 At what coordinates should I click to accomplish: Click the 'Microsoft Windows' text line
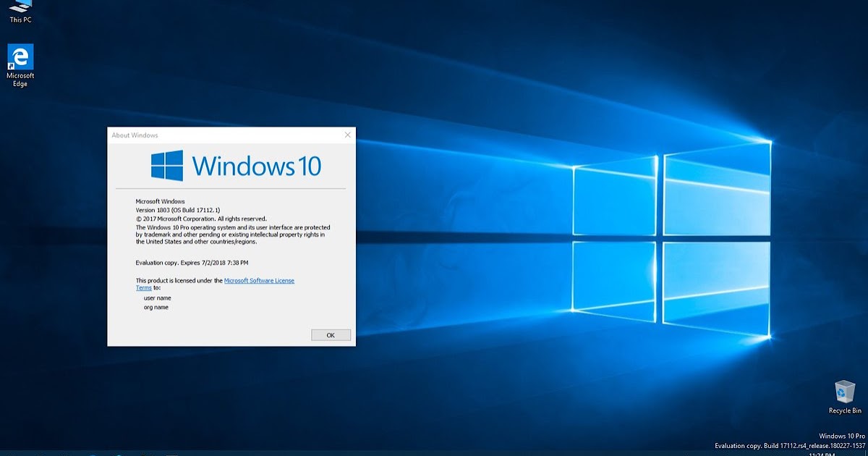click(161, 201)
